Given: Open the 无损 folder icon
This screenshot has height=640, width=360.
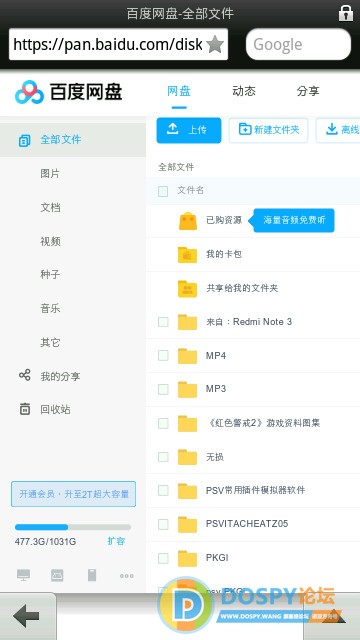Looking at the screenshot, I should click(188, 457).
